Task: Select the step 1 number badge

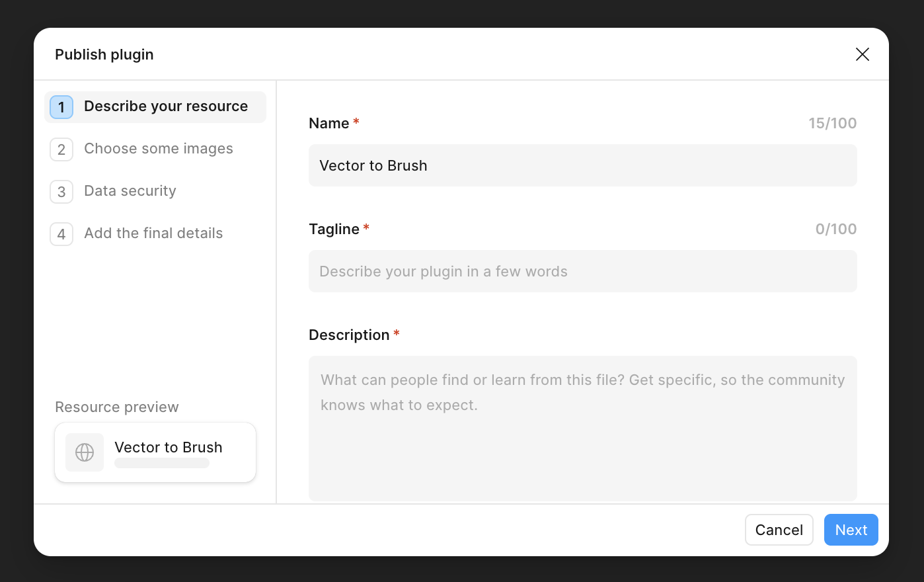Action: click(61, 107)
